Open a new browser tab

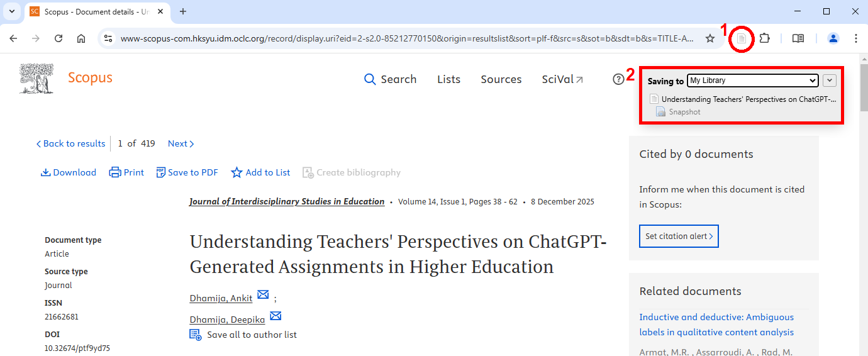tap(183, 11)
